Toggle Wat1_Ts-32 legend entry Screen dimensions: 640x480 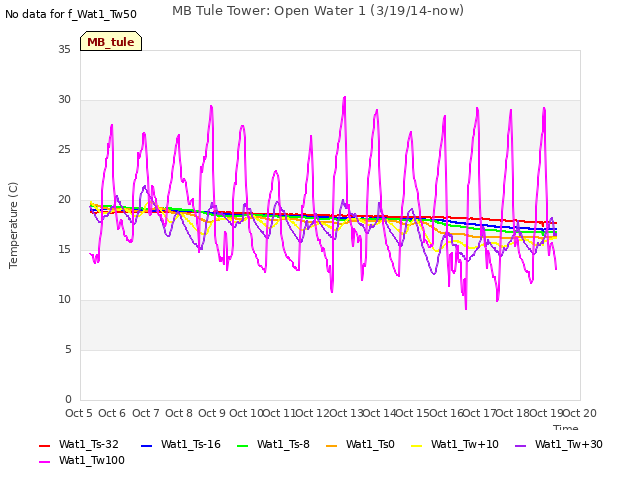pos(79,444)
